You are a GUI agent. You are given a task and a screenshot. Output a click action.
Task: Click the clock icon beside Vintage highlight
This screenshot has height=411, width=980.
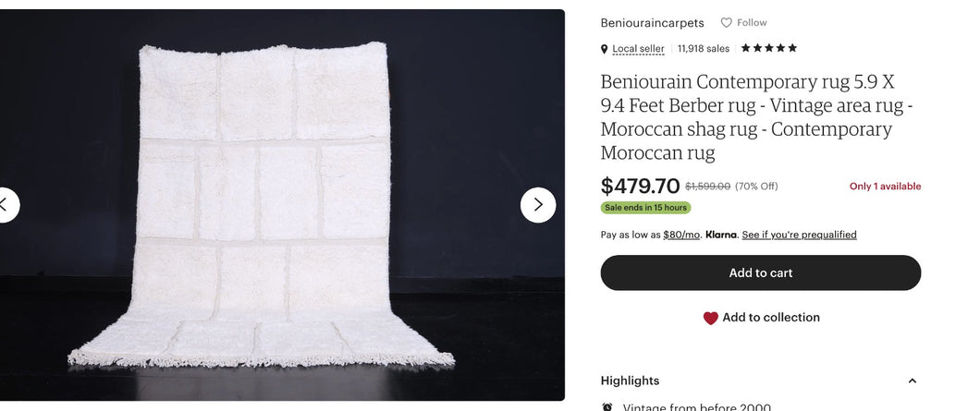607,406
